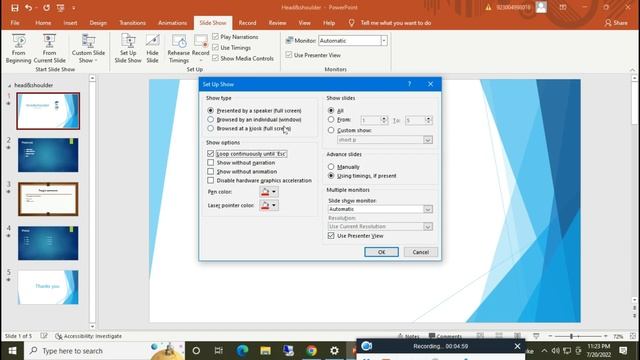Image resolution: width=640 pixels, height=360 pixels.
Task: Switch to the Insert tab
Action: tap(70, 23)
